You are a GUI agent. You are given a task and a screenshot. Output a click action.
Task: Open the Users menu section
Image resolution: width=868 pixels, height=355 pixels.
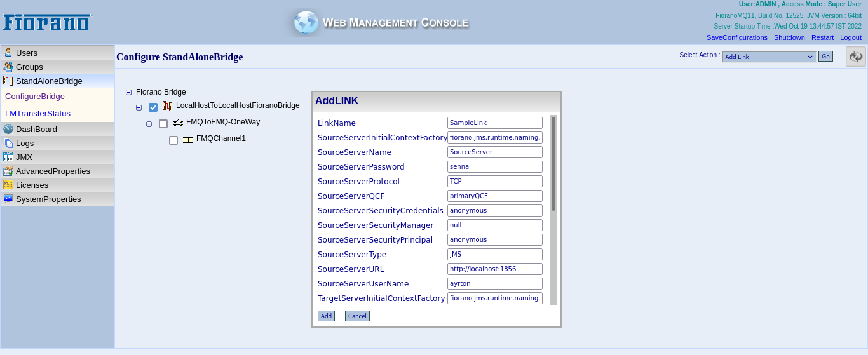(x=58, y=53)
